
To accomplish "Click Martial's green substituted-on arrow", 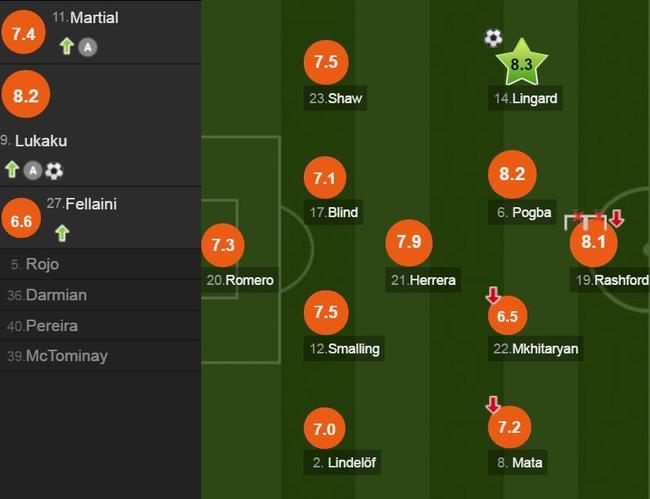I will point(66,46).
